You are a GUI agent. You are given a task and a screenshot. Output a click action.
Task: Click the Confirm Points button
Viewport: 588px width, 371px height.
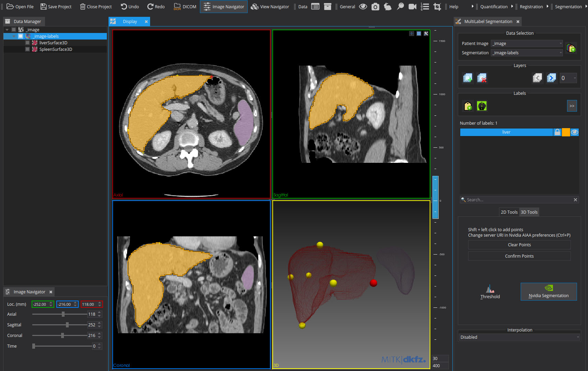tap(519, 256)
